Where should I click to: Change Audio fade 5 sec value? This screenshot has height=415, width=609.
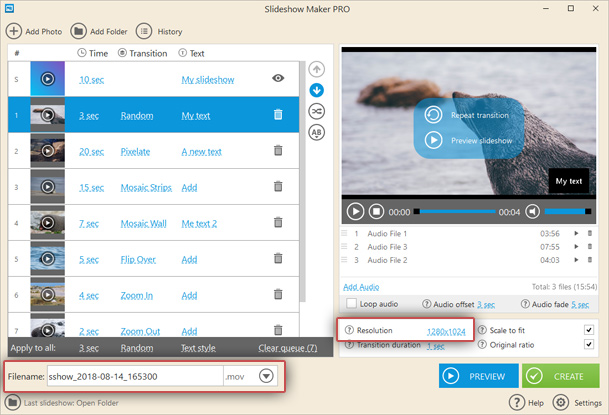[580, 305]
